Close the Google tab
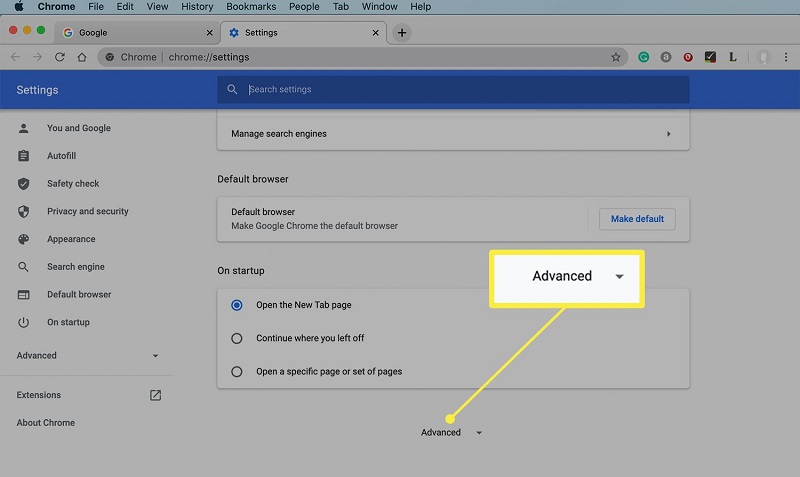Image resolution: width=800 pixels, height=477 pixels. pyautogui.click(x=209, y=33)
